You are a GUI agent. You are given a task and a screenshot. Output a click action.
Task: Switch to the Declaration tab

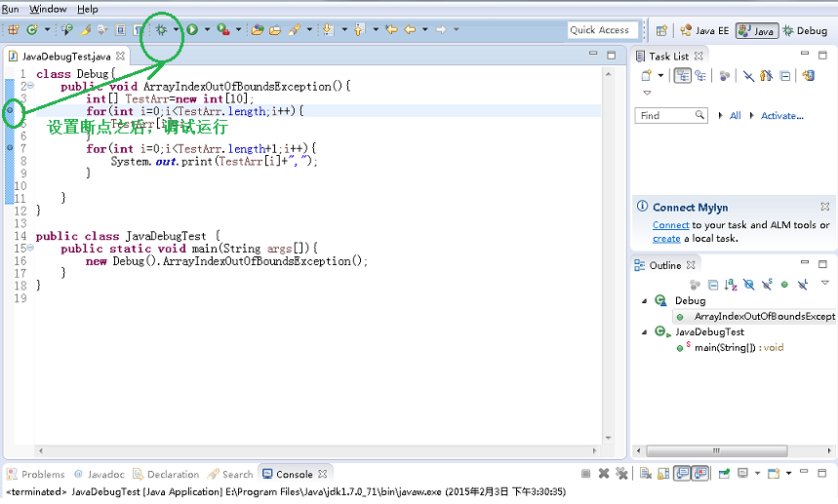click(166, 474)
